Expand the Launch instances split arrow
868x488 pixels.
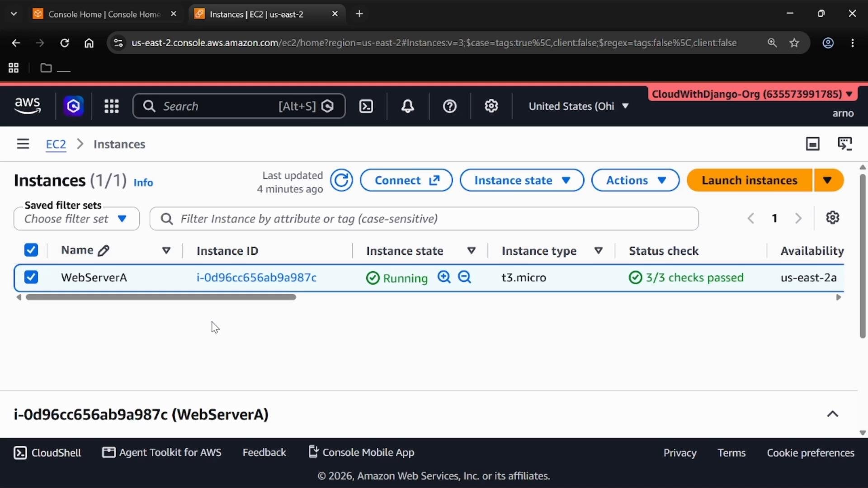(828, 180)
